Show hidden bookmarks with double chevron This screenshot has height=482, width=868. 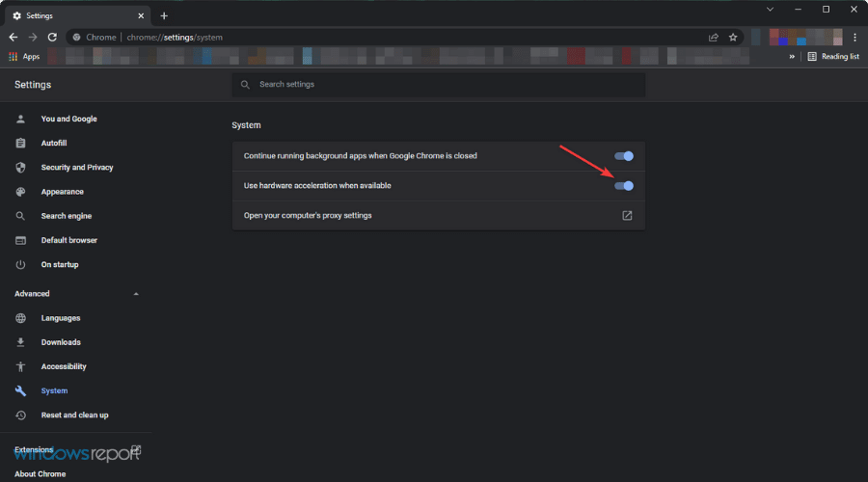(792, 57)
